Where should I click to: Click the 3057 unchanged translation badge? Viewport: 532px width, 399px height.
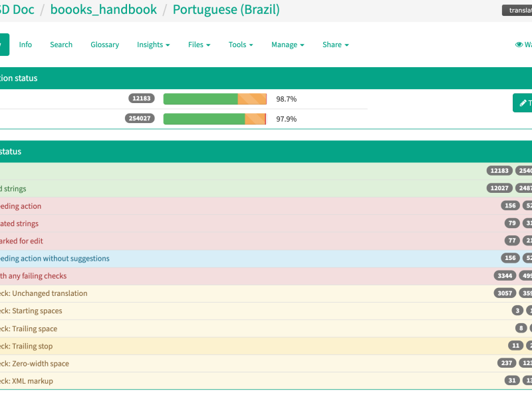click(x=505, y=293)
